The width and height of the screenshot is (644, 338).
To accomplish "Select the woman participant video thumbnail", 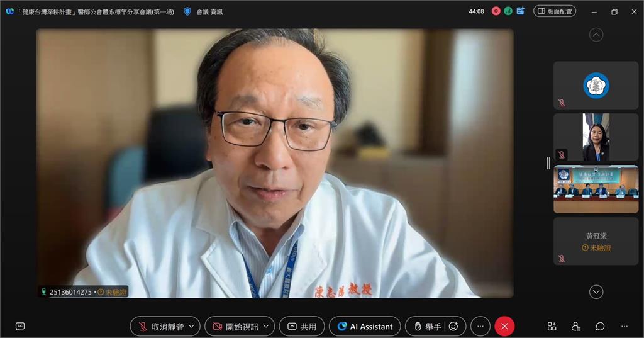I will pos(596,137).
